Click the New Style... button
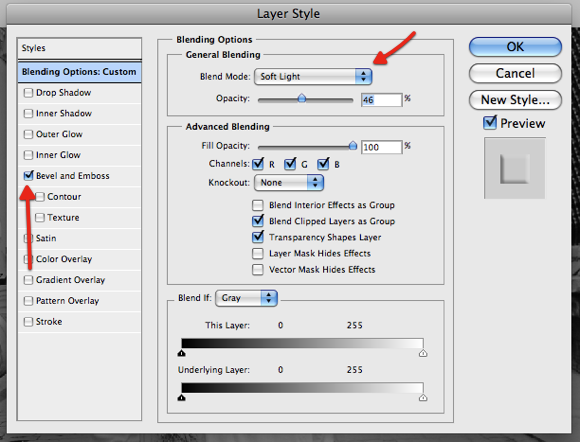Image resolution: width=580 pixels, height=442 pixels. 515,100
